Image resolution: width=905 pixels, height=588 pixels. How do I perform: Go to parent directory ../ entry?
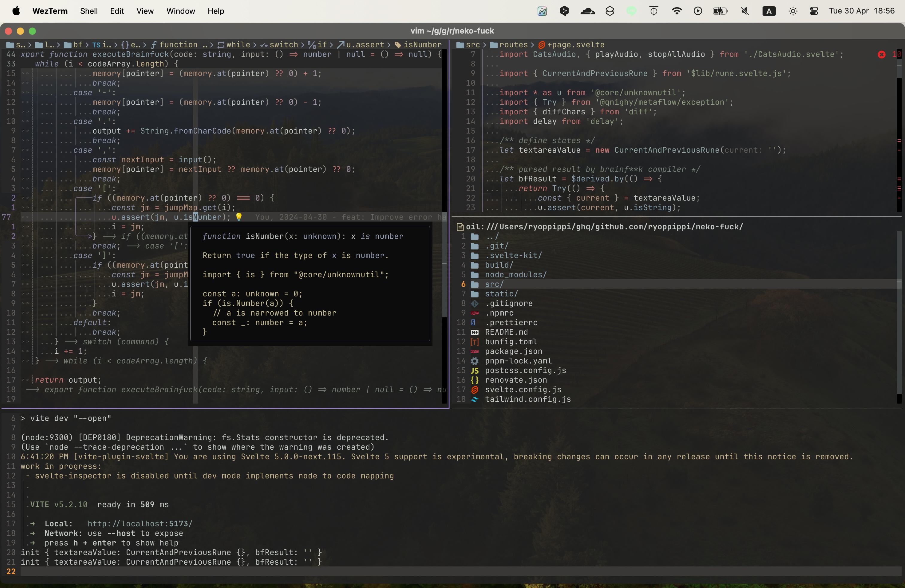click(x=491, y=236)
